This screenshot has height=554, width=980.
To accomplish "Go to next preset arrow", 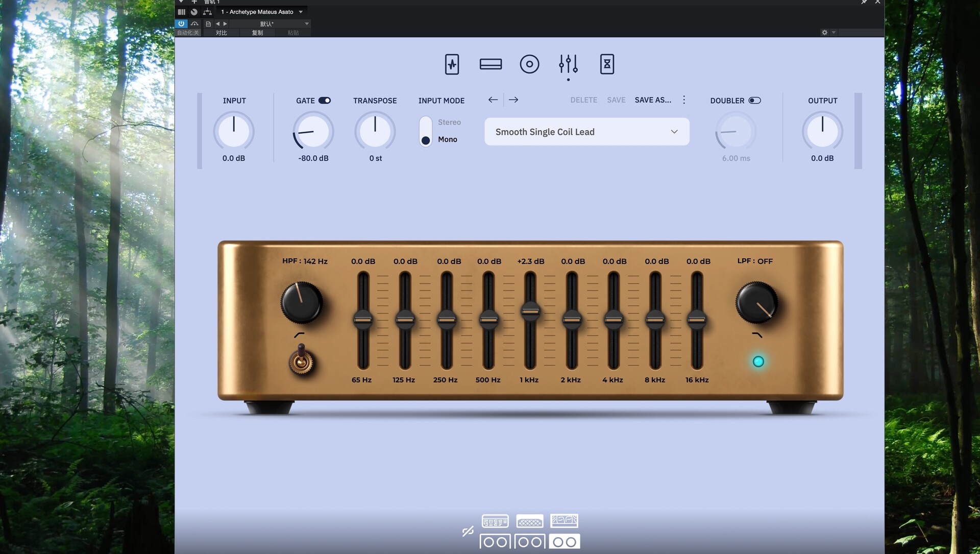I will point(513,100).
